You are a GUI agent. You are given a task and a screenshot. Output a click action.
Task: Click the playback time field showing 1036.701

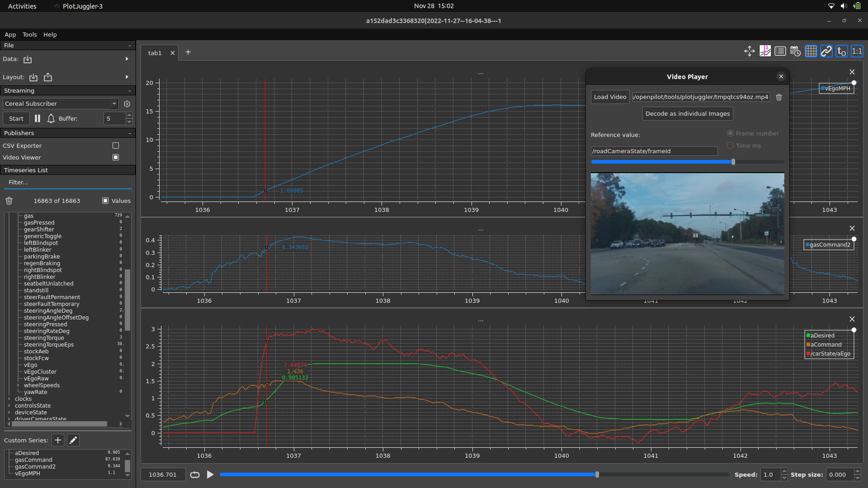[162, 474]
